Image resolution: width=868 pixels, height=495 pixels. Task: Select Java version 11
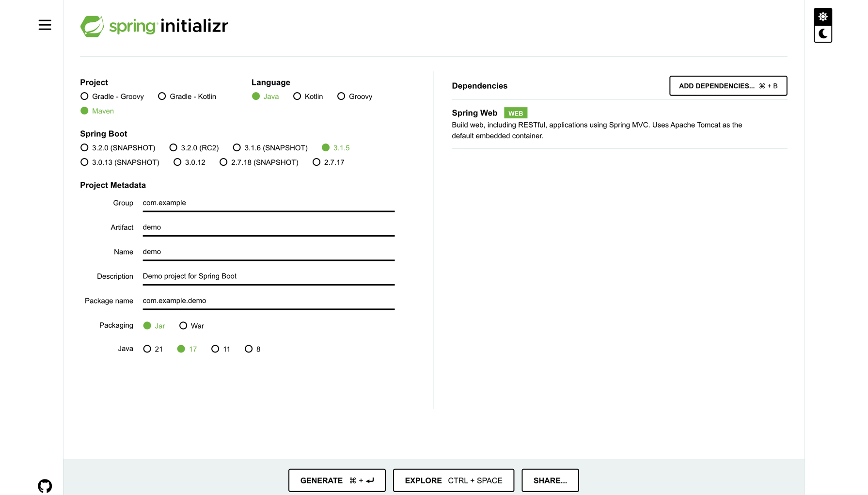tap(221, 349)
